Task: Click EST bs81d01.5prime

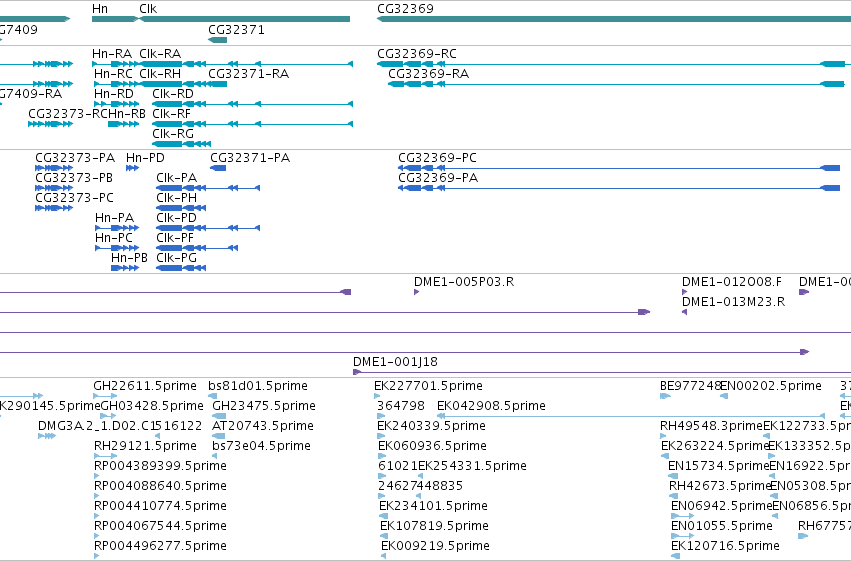Action: tap(258, 386)
